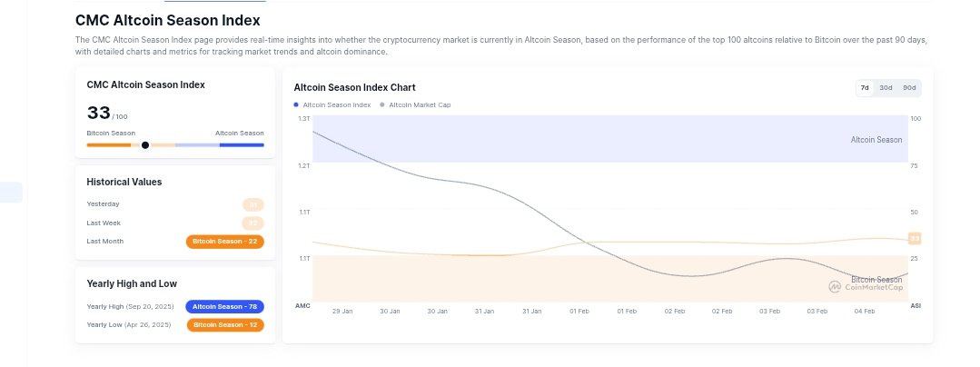The width and height of the screenshot is (980, 367).
Task: Toggle Altcoin Season Index series in legend
Action: click(332, 105)
